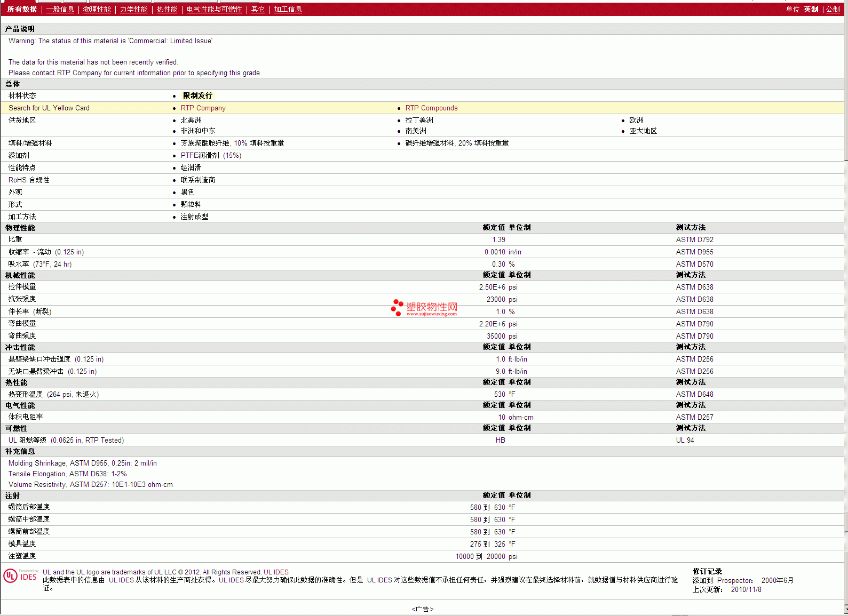Open ASTM D257 test method

(x=695, y=418)
